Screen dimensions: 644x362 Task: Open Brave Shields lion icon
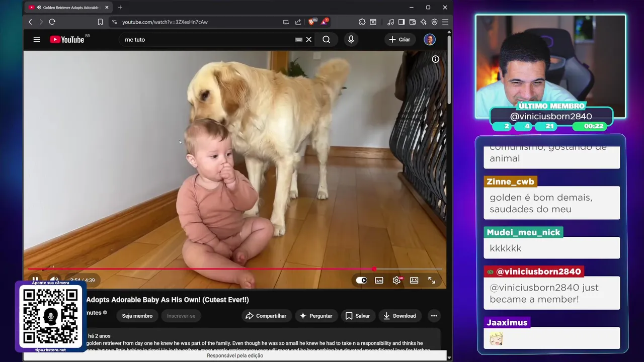click(x=311, y=22)
